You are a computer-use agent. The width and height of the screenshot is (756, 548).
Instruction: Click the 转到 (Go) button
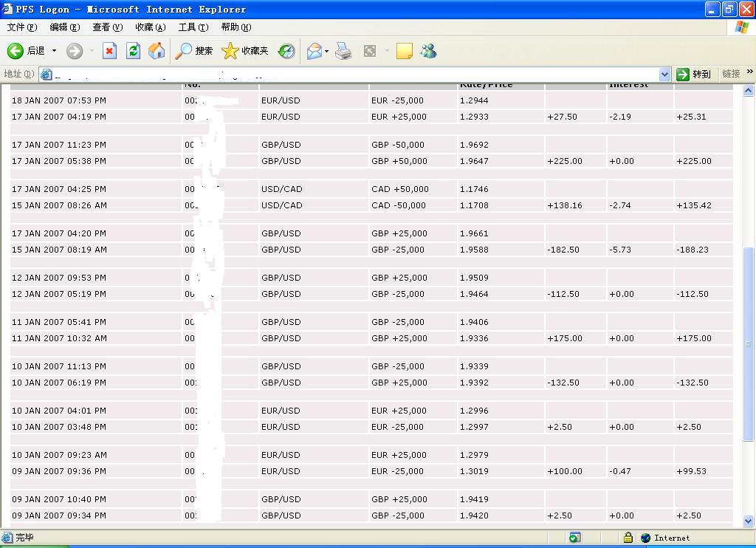click(694, 74)
